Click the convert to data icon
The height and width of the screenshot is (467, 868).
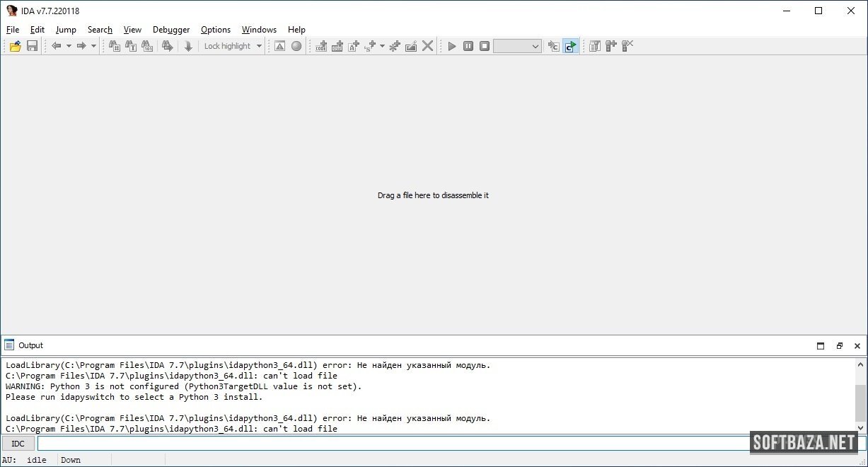(x=337, y=46)
